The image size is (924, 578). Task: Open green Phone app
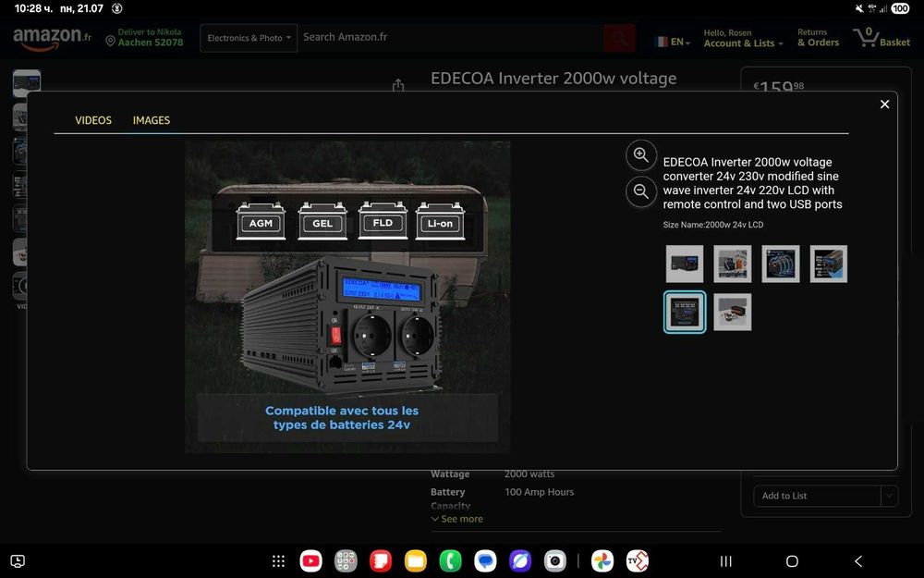point(450,561)
